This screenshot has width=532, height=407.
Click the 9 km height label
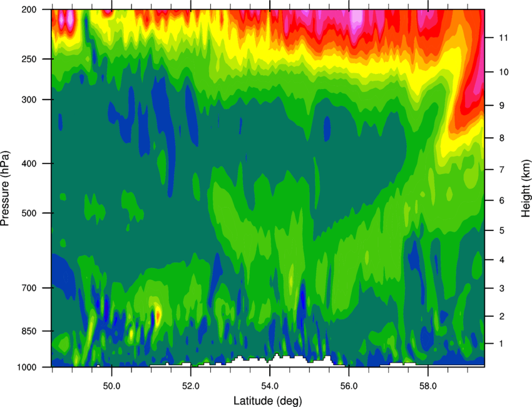coord(502,106)
